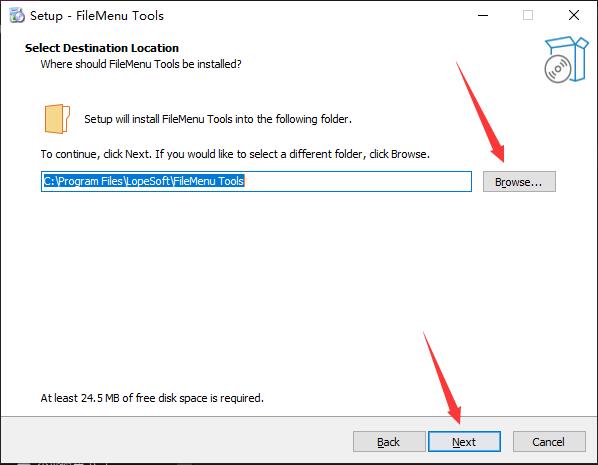Click the "Setup - FileMenu Tools" window title text
Image resolution: width=598 pixels, height=465 pixels.
97,16
